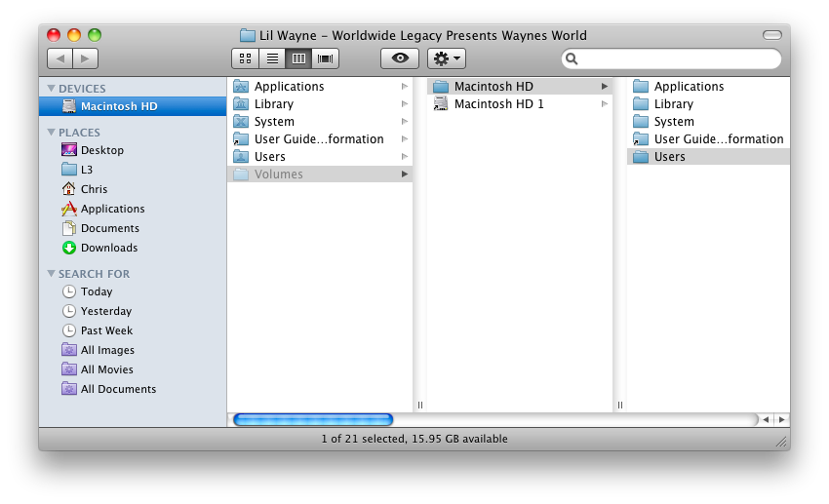Focus the search field
The height and width of the screenshot is (504, 829).
point(671,58)
